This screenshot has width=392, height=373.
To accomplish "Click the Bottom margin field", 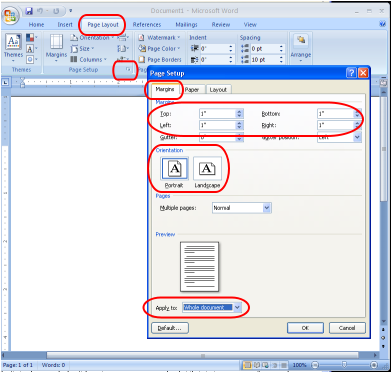I will click(336, 114).
